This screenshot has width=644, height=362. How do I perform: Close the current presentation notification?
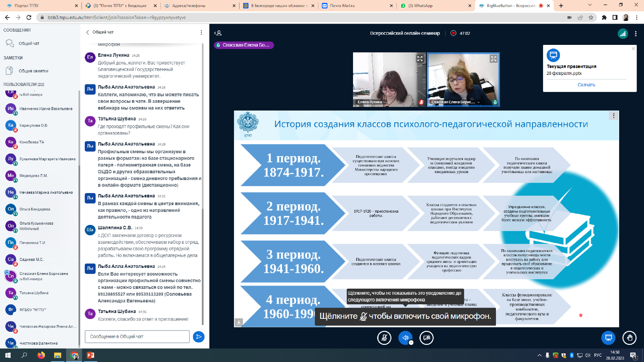click(x=633, y=49)
